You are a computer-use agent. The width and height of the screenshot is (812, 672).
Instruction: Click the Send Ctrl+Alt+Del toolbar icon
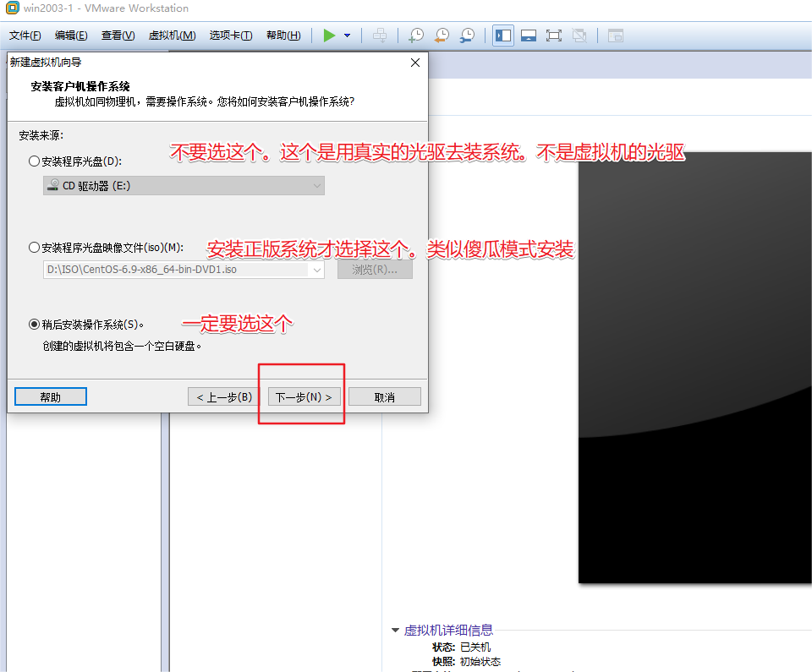[380, 36]
